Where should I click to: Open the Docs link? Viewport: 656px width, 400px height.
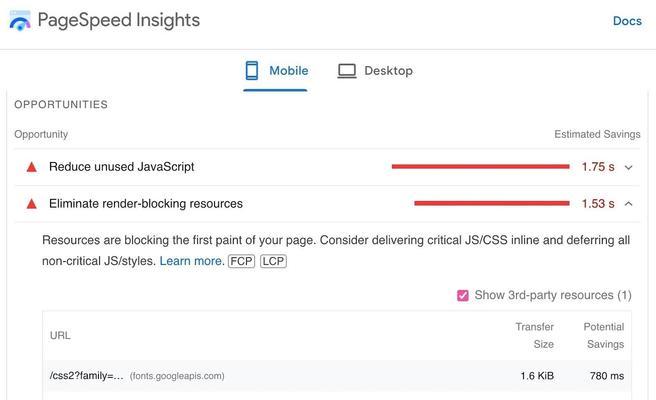click(627, 21)
